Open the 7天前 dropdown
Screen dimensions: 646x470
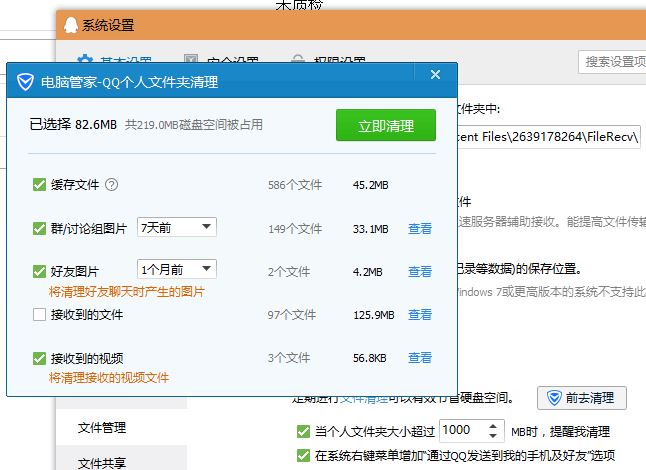177,227
